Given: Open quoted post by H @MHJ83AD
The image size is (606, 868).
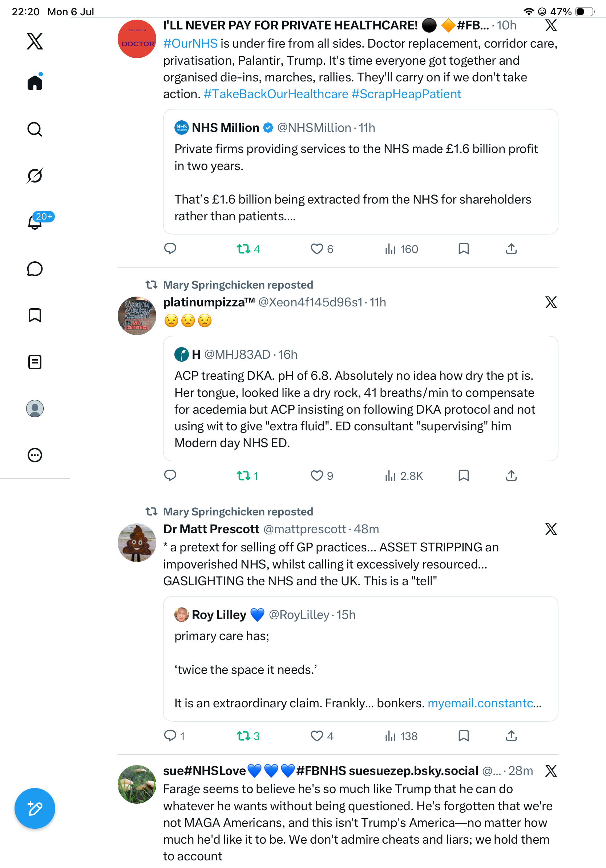Looking at the screenshot, I should (x=360, y=398).
